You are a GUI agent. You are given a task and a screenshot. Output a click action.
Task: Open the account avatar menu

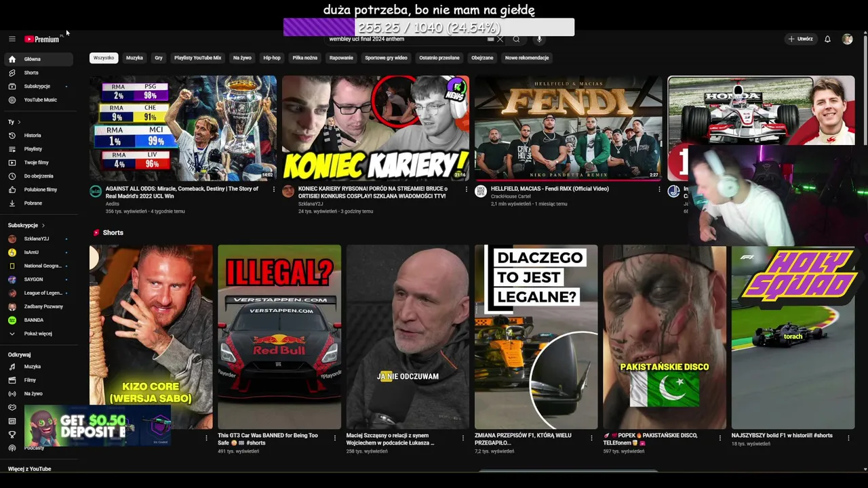click(847, 39)
